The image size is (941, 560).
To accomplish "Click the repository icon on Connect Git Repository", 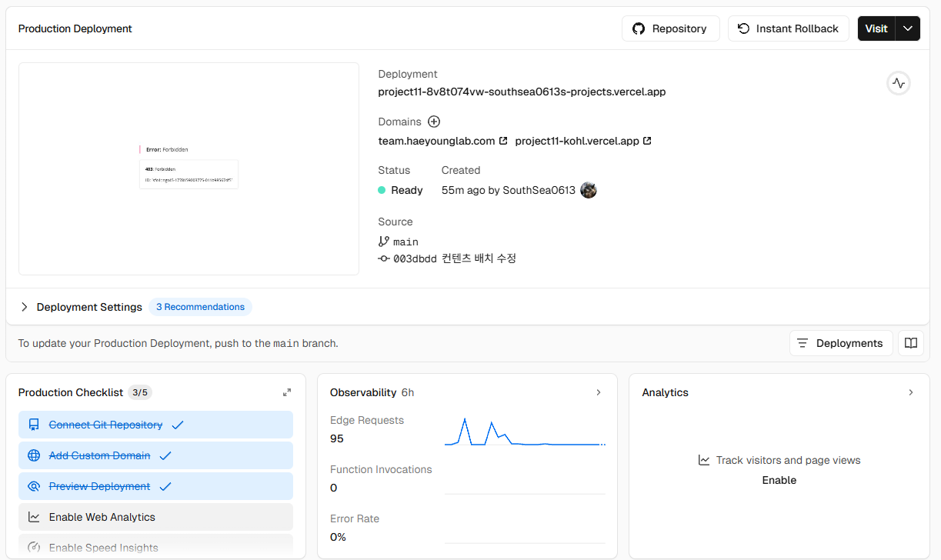I will (x=34, y=425).
